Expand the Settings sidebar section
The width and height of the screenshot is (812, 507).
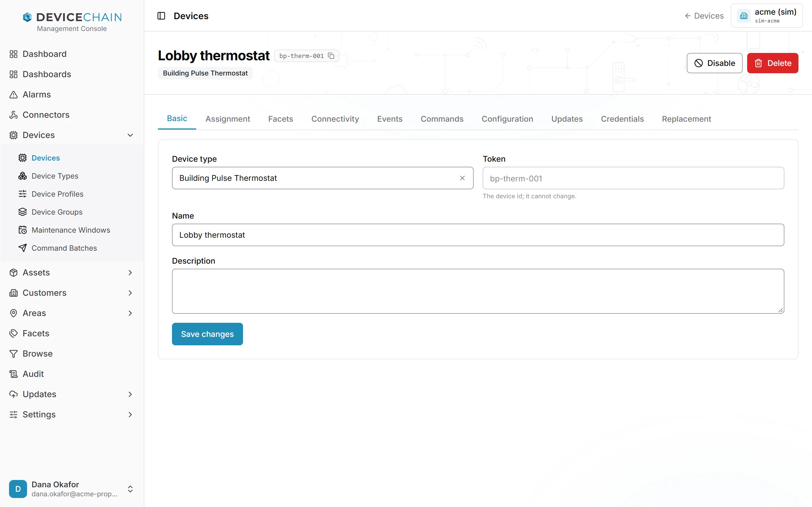[130, 414]
